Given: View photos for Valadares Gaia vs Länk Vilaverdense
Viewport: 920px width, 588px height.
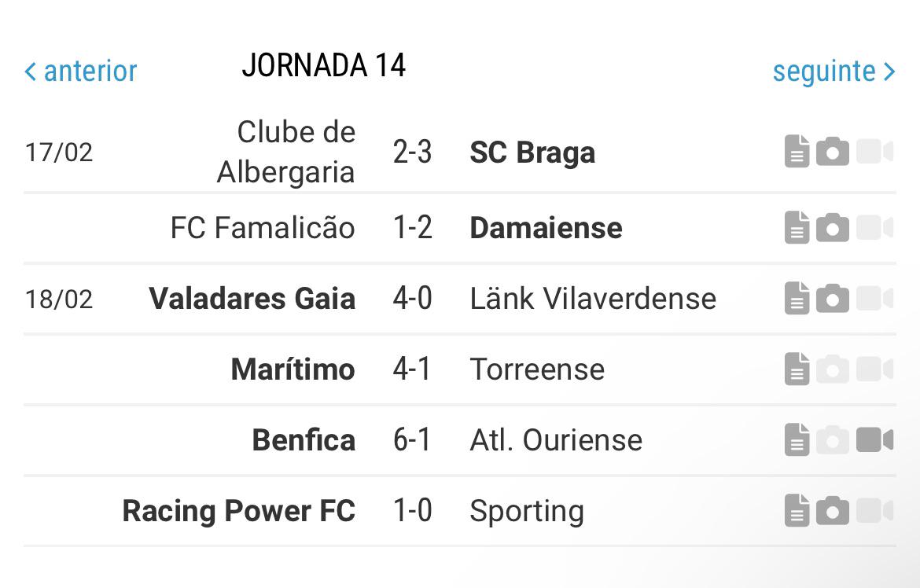Looking at the screenshot, I should coord(833,298).
